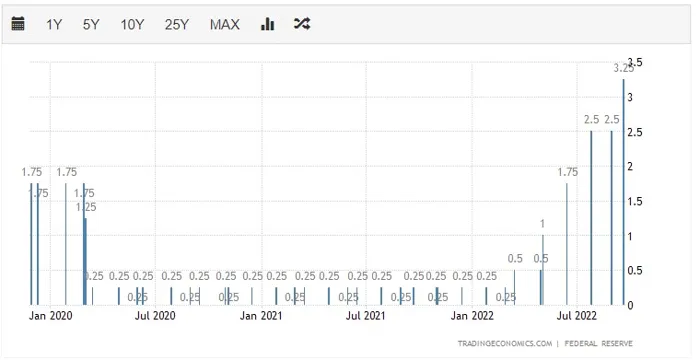This screenshot has height=360, width=700.
Task: Click the shuffle compare icon
Action: [x=302, y=24]
